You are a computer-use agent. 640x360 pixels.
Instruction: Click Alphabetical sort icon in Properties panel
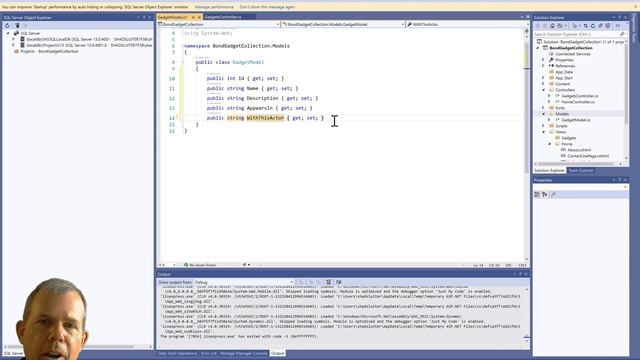click(544, 195)
